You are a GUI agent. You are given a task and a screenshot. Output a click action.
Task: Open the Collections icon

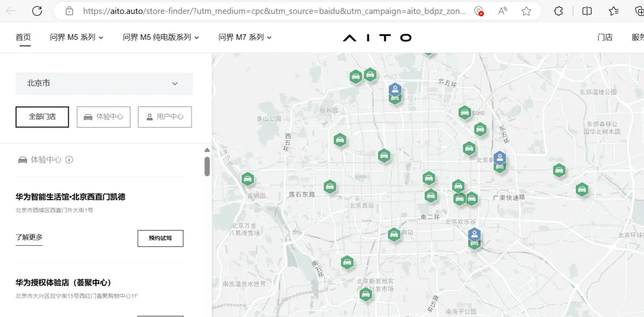click(640, 11)
